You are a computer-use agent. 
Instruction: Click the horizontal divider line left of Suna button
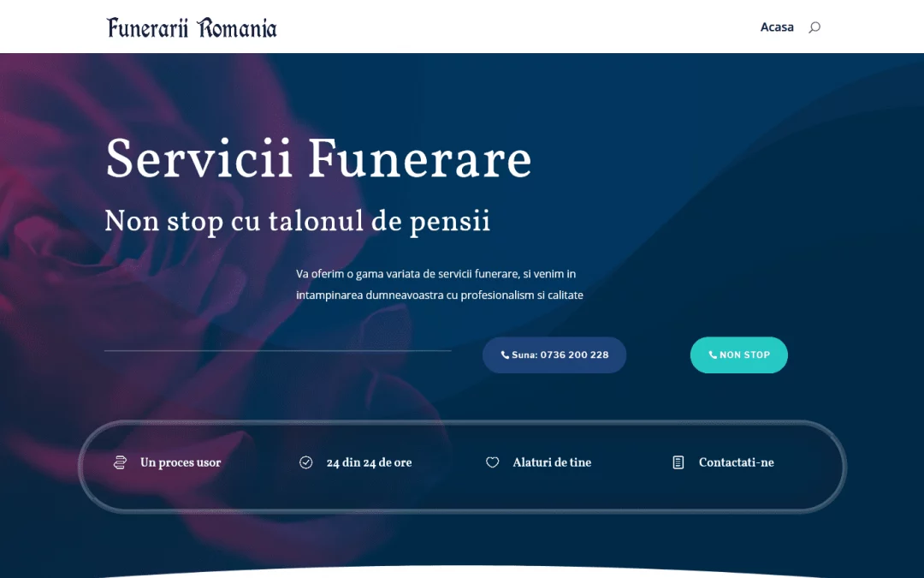tap(277, 350)
